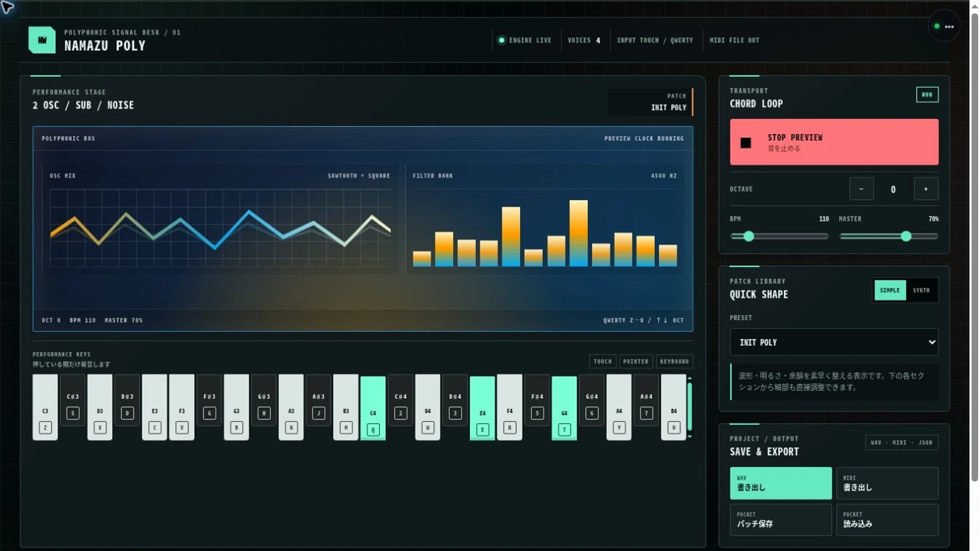Play the C3 piano key
The height and width of the screenshot is (551, 980).
click(45, 407)
